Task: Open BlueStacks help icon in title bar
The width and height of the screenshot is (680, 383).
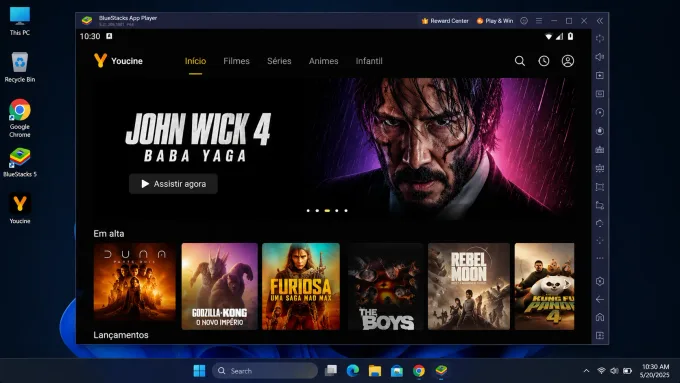Action: click(524, 21)
